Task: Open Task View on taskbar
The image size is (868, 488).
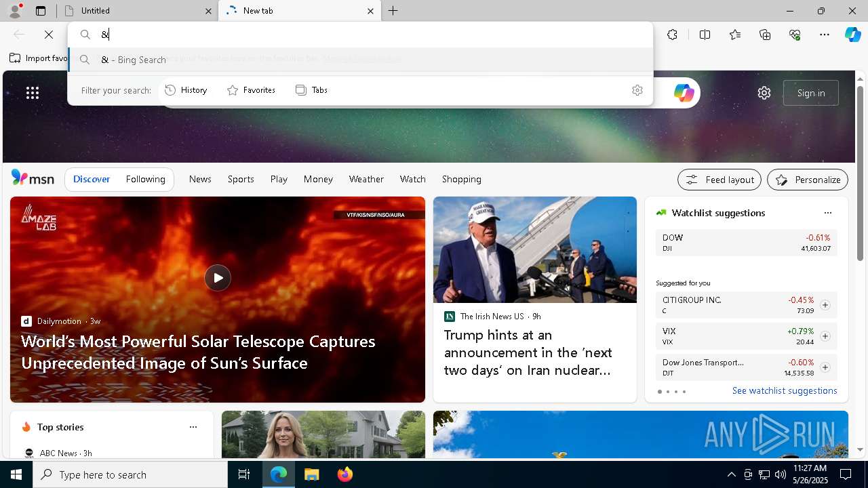Action: [244, 474]
